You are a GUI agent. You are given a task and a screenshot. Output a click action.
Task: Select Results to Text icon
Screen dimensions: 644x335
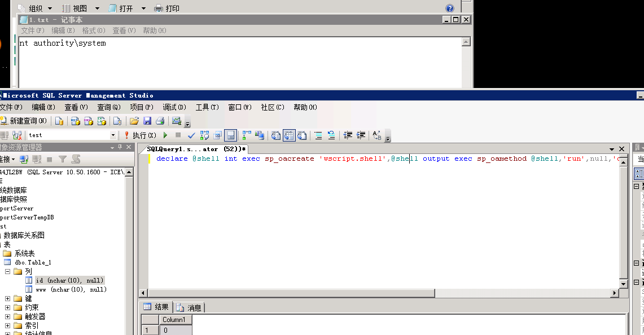click(276, 135)
